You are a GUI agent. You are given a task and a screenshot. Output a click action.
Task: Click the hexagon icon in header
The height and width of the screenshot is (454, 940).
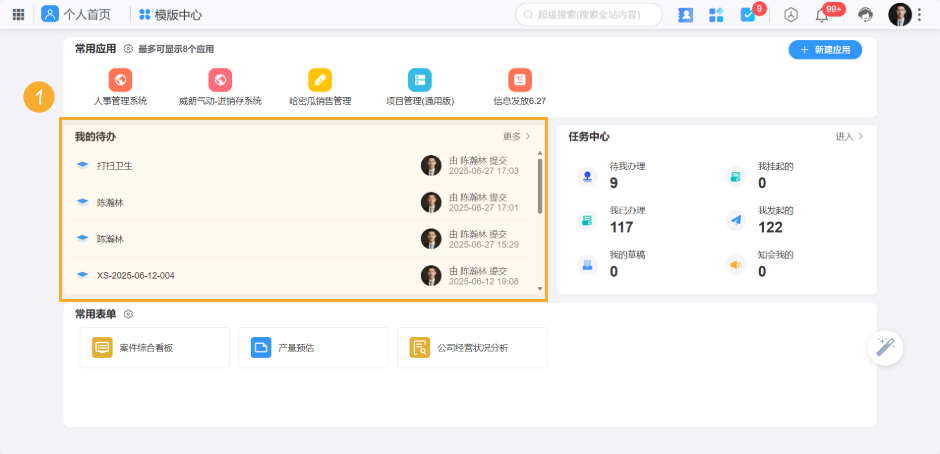(791, 15)
